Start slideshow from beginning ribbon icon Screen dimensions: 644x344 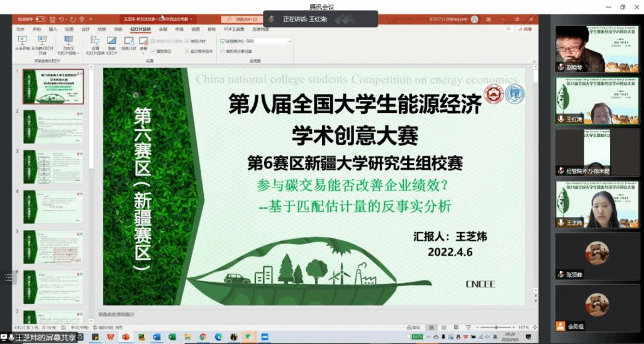22,40
